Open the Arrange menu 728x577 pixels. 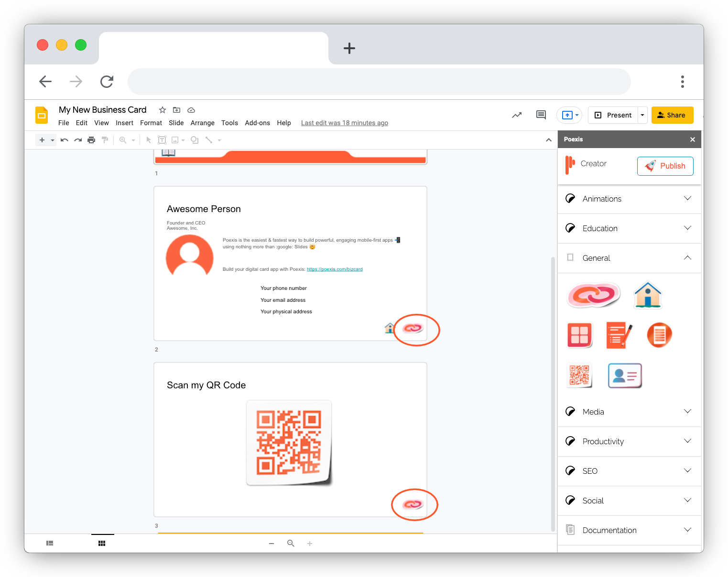point(203,123)
